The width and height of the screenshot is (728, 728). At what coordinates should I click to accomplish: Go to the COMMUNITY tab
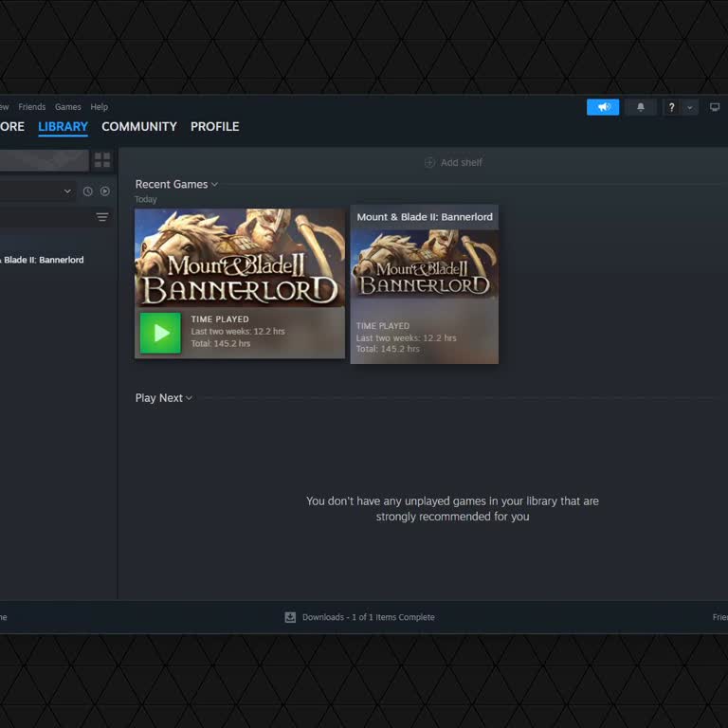point(139,126)
